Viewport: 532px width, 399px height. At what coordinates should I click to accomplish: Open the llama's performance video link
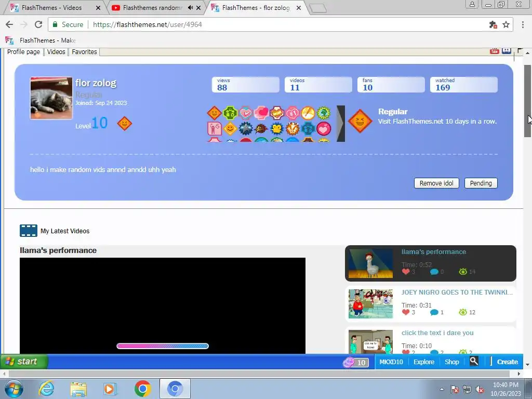(434, 252)
